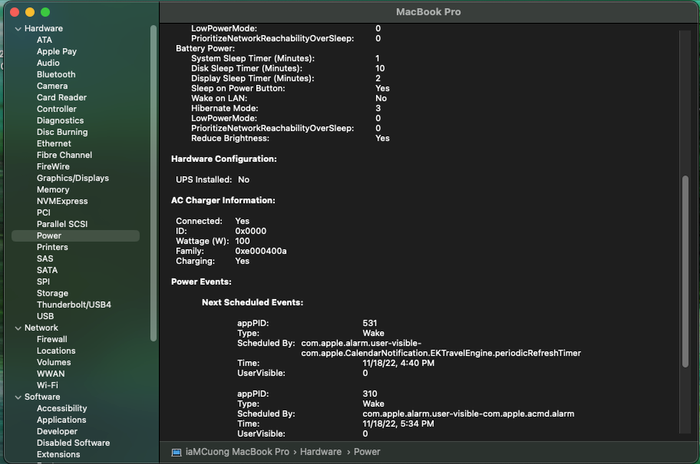Click the Next Scheduled Events heading

click(252, 302)
